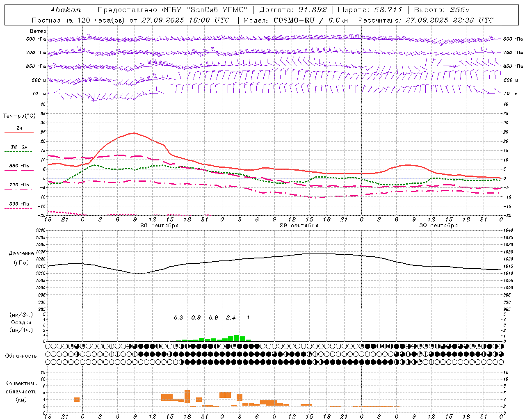Click the ФГБУ "ЗапСиб УГМС" provider text
The image size is (525, 420).
[205, 10]
